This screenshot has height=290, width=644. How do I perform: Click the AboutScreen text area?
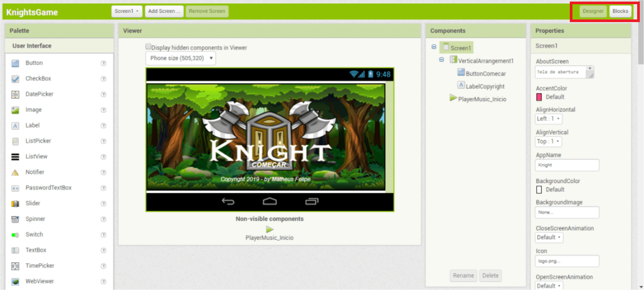tap(565, 72)
